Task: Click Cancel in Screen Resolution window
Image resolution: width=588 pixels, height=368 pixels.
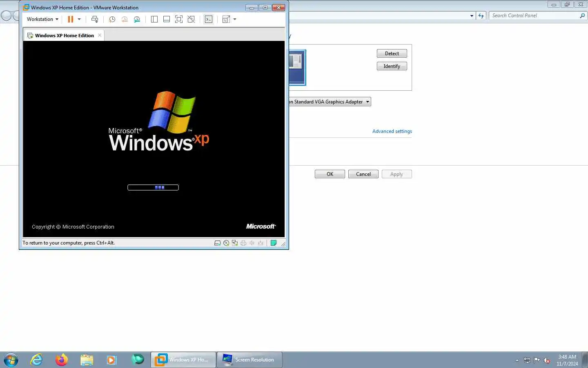Action: pyautogui.click(x=363, y=174)
